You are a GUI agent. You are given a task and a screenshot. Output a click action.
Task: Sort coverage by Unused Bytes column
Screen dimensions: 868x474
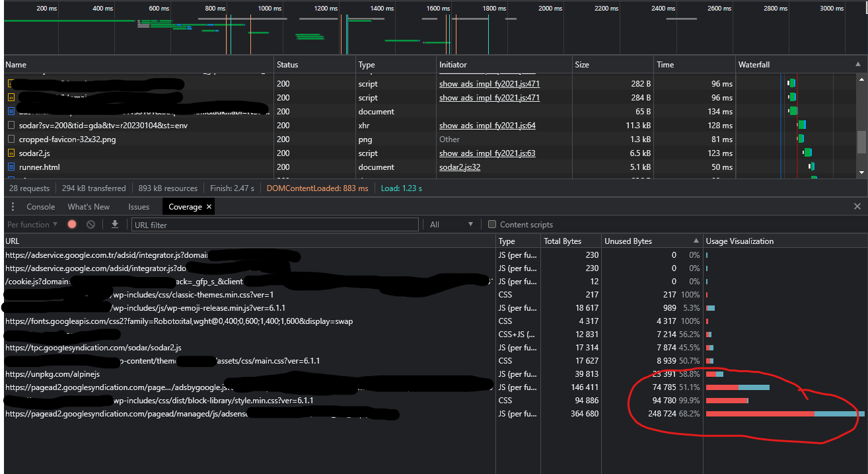(652, 241)
